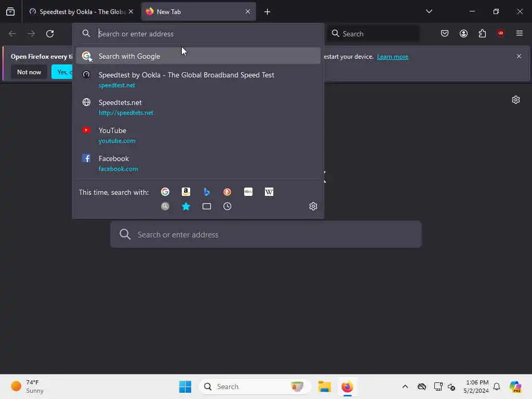
Task: Restore down the Firefox window
Action: point(496,11)
